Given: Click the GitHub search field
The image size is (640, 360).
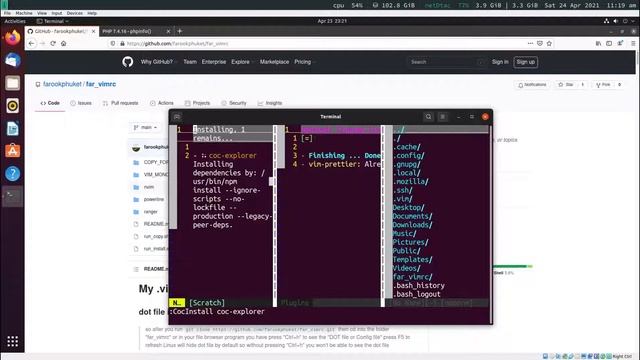Looking at the screenshot, I should [x=446, y=62].
